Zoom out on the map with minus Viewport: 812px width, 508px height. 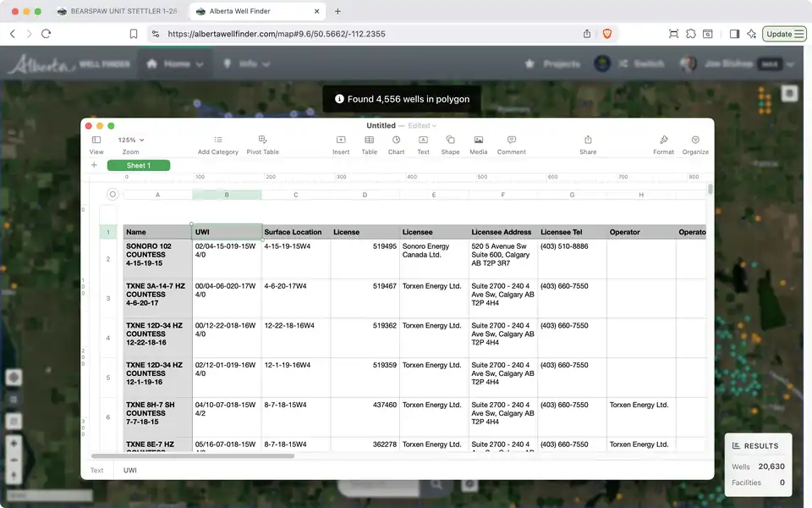(x=14, y=460)
